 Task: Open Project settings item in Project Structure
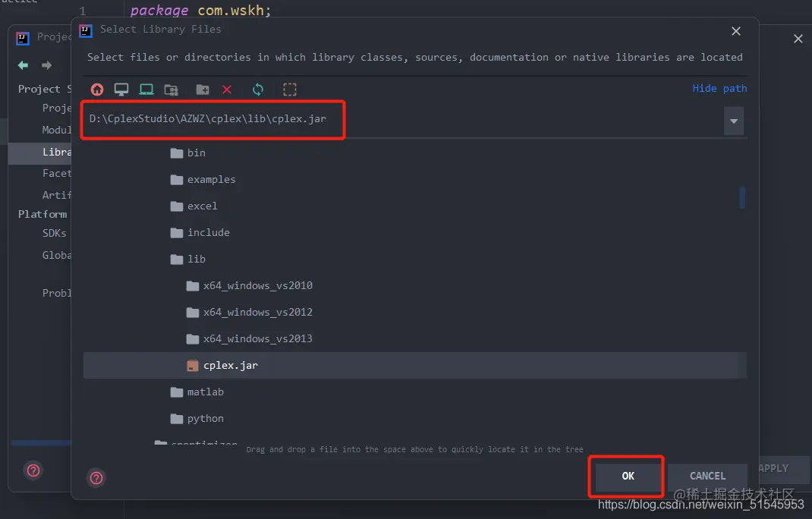(x=56, y=108)
